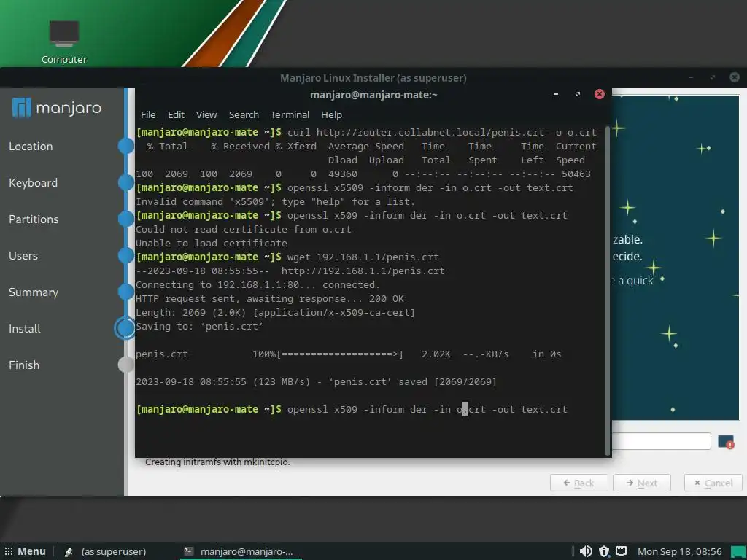This screenshot has height=560, width=747.
Task: Click the wget 192.168.1.1 command line
Action: point(287,257)
